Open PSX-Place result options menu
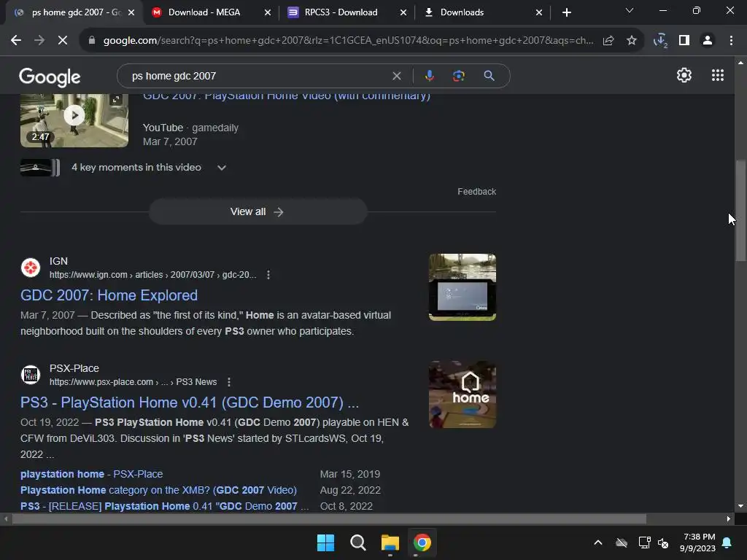 228,382
